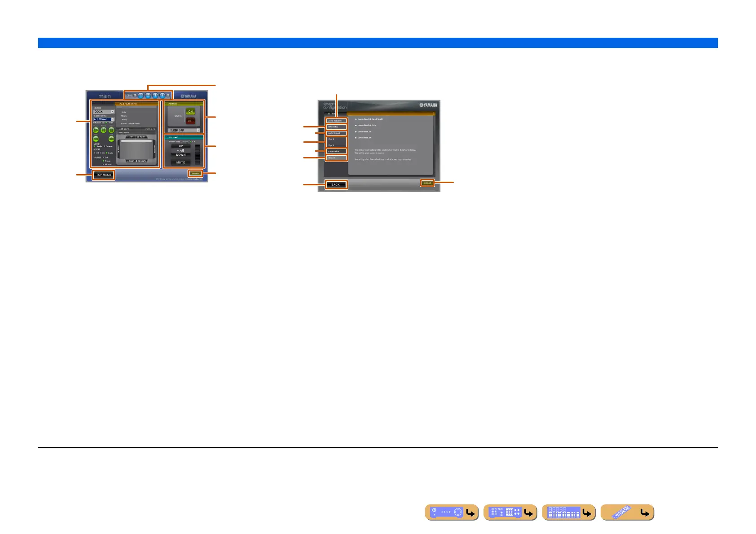Click the PG UP button above list
This screenshot has width=756, height=534.
coord(141,137)
